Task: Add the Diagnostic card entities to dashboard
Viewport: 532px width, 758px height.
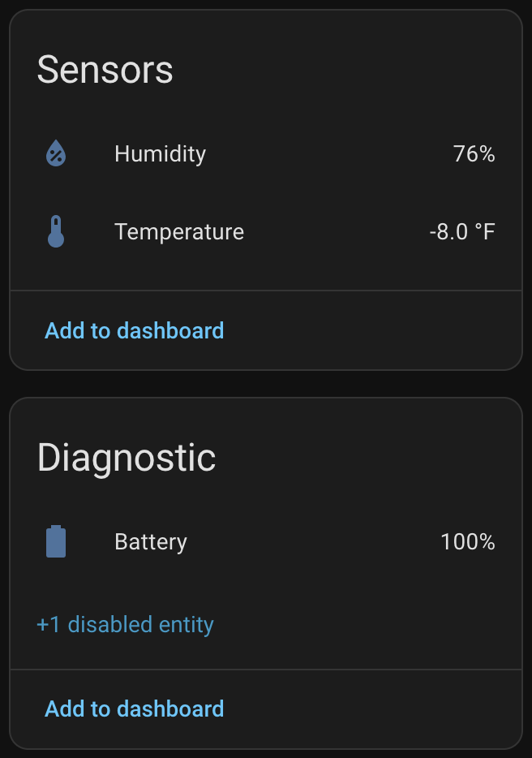Action: 134,708
